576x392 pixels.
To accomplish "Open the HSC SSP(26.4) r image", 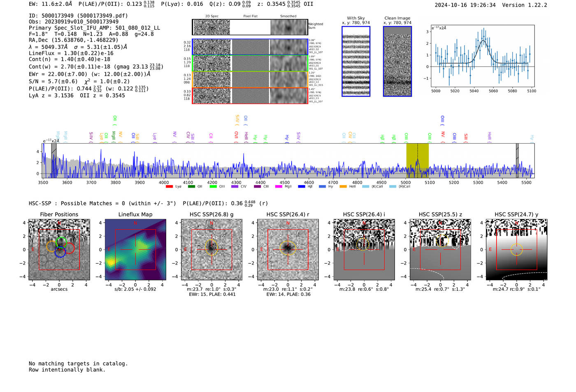I will tap(288, 250).
